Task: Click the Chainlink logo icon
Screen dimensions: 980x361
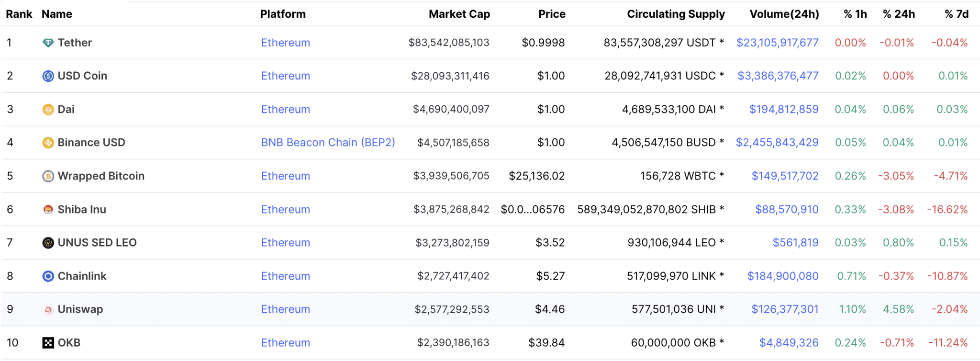Action: [x=48, y=276]
